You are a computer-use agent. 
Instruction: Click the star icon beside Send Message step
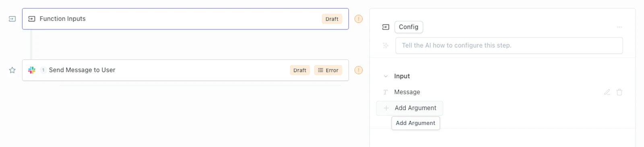pyautogui.click(x=12, y=70)
